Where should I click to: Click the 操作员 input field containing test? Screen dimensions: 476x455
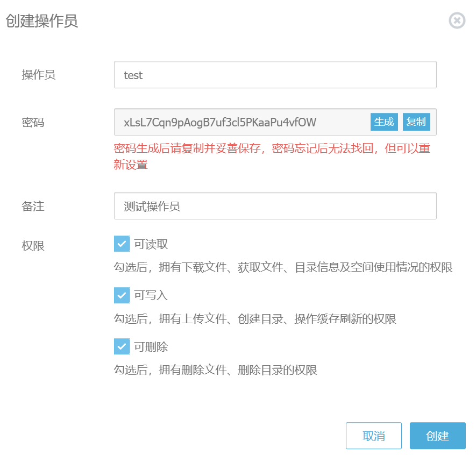(x=275, y=75)
